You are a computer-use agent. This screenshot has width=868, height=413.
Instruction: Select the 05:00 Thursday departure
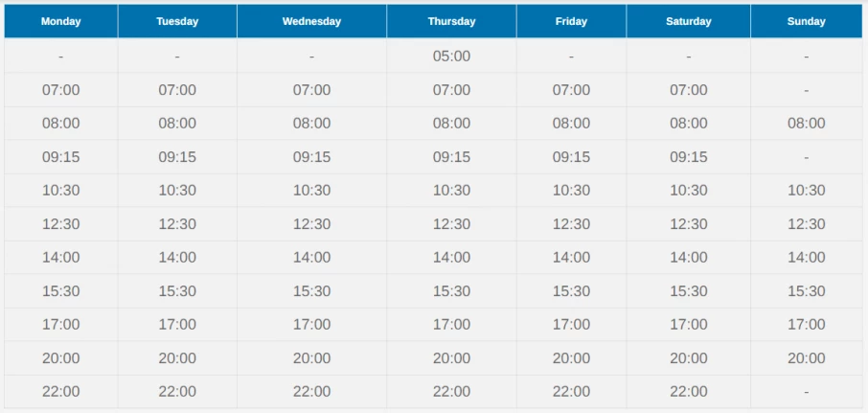pos(451,56)
